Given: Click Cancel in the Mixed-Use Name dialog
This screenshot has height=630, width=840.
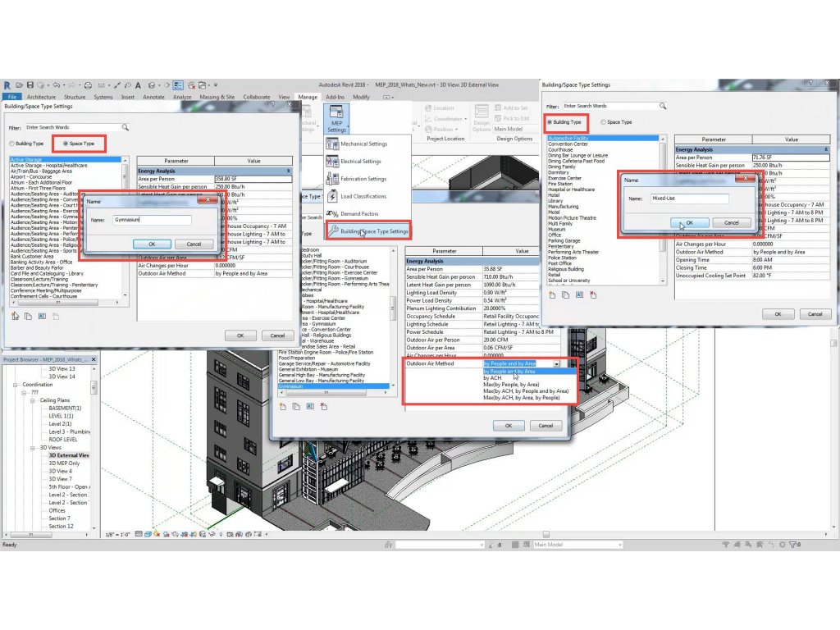Looking at the screenshot, I should [731, 223].
